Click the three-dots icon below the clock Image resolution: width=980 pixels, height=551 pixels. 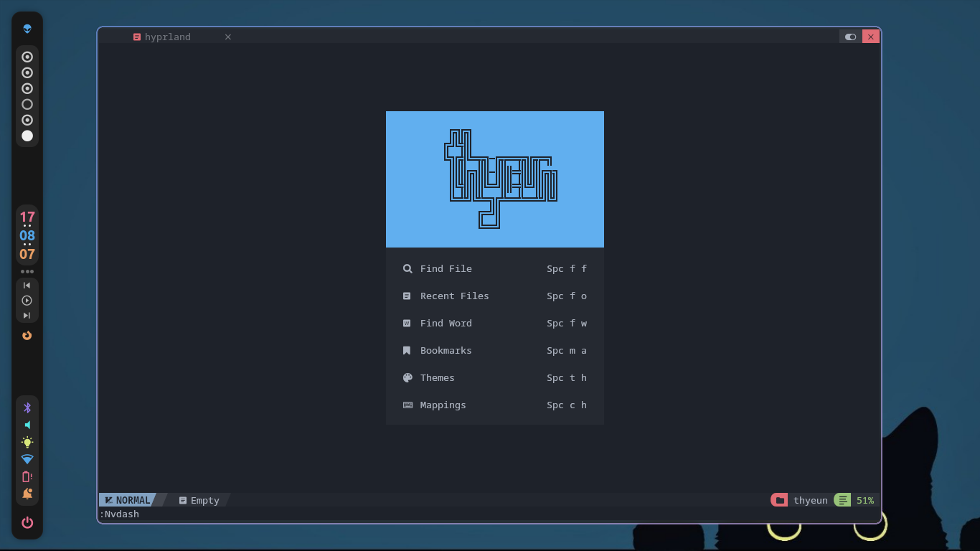pos(27,271)
